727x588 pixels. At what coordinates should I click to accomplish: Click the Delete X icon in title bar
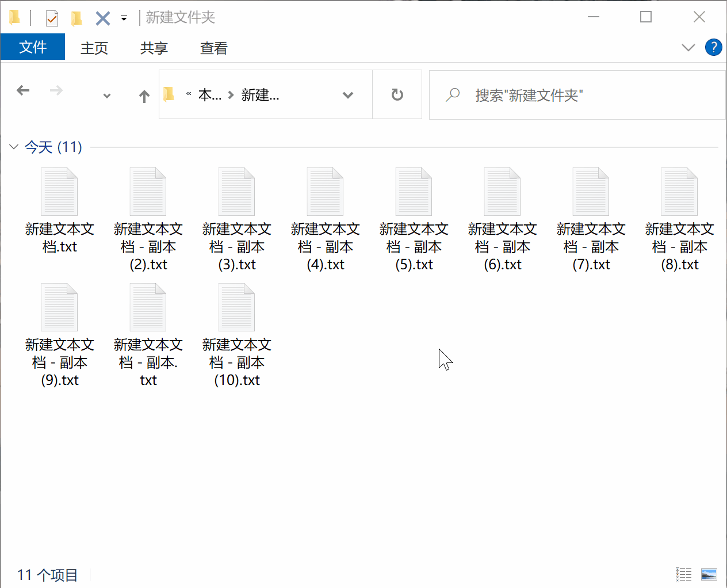point(102,18)
